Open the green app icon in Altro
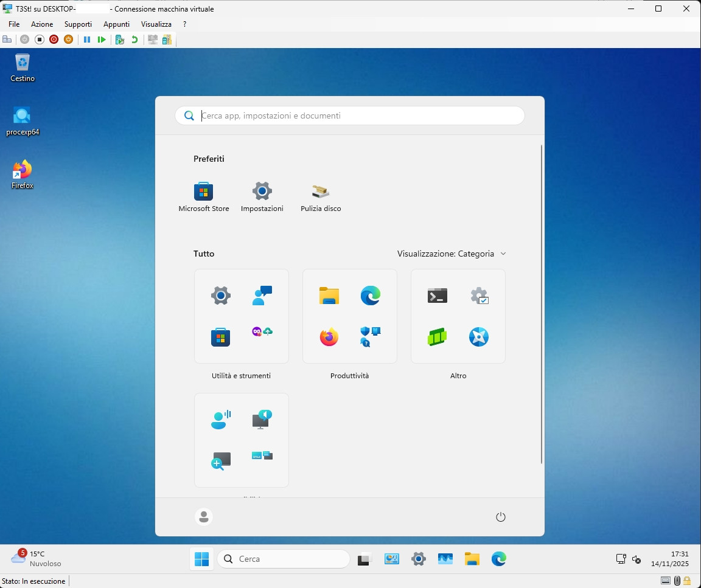The width and height of the screenshot is (701, 588). point(438,337)
